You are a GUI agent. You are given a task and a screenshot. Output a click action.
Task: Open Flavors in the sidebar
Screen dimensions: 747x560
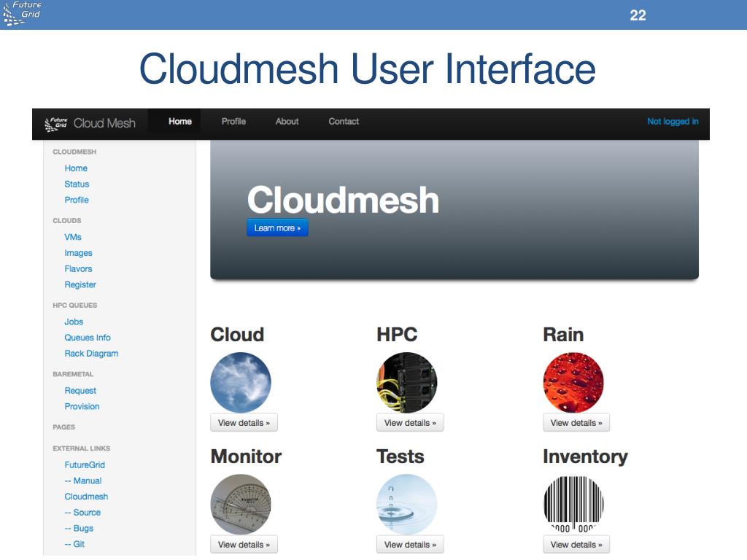click(x=78, y=268)
